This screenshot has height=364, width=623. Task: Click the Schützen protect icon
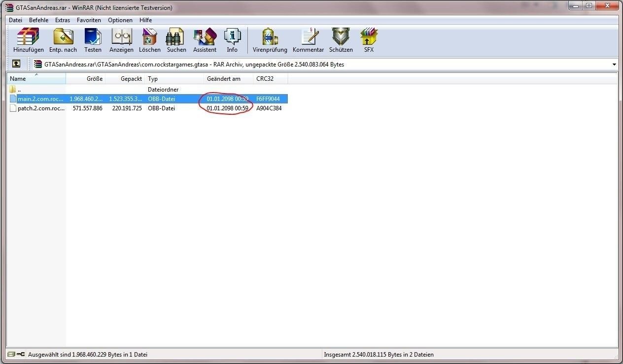pyautogui.click(x=341, y=40)
